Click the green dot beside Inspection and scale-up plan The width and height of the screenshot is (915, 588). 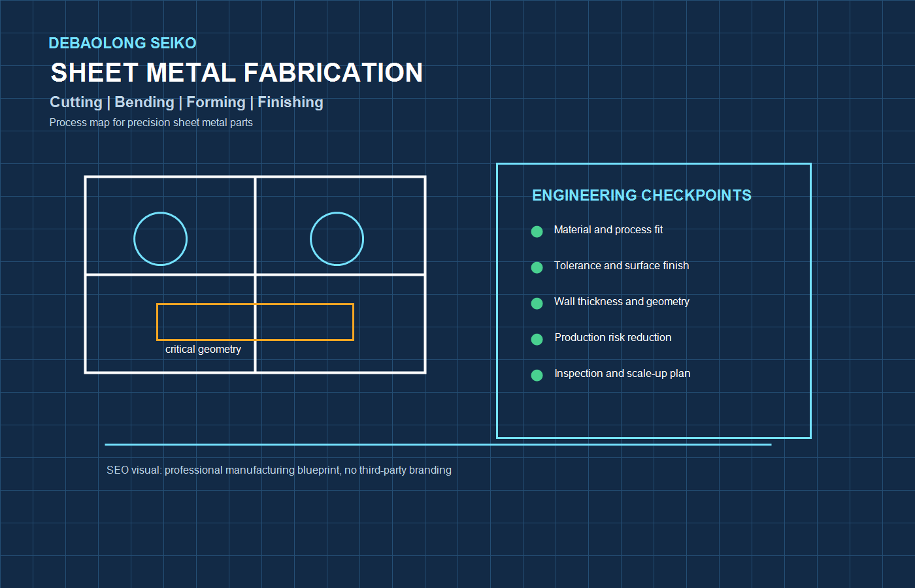pyautogui.click(x=537, y=375)
